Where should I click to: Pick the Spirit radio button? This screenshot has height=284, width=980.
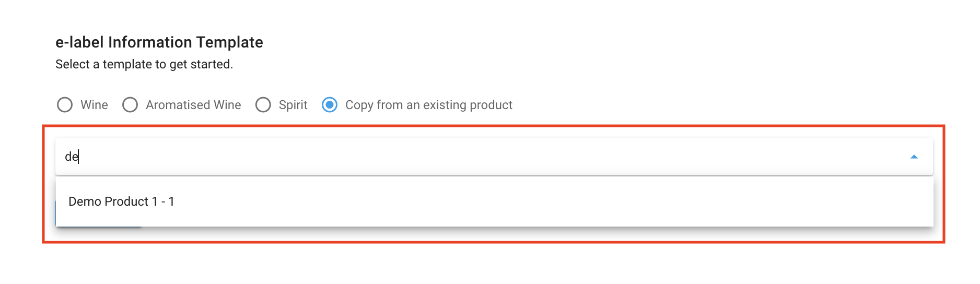tap(263, 105)
